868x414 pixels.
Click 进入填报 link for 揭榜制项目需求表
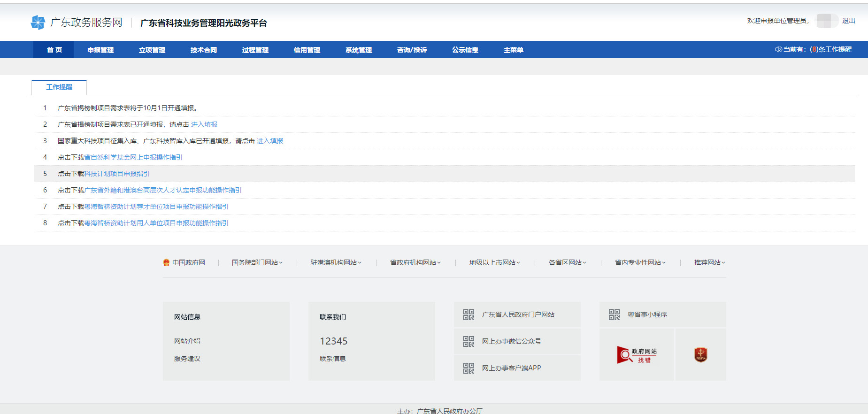[x=204, y=124]
